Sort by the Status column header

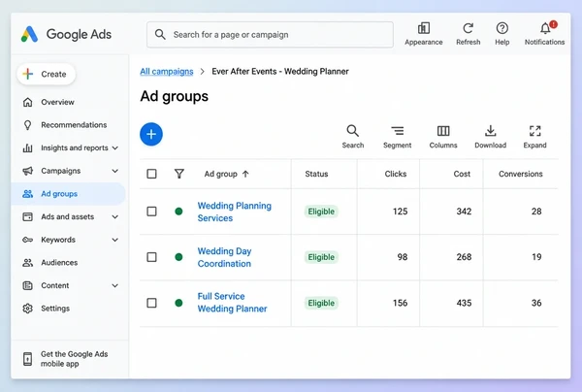pos(316,174)
